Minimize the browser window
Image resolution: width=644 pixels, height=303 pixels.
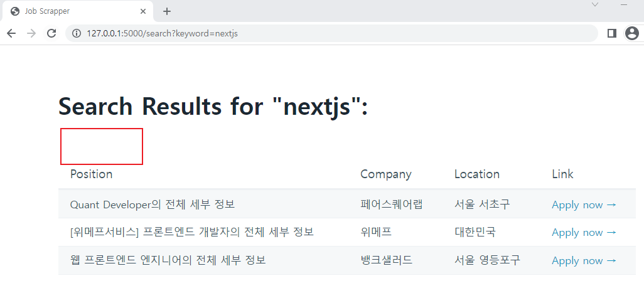(623, 4)
